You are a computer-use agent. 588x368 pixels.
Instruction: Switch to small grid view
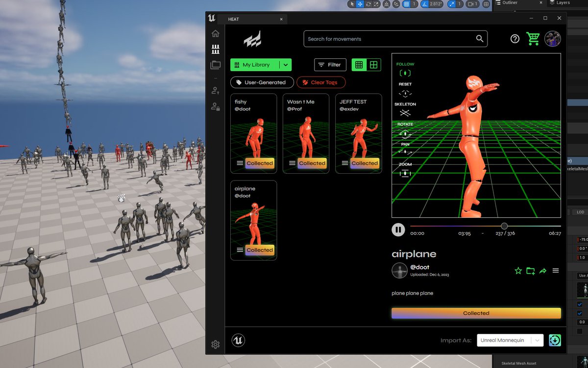pos(359,65)
